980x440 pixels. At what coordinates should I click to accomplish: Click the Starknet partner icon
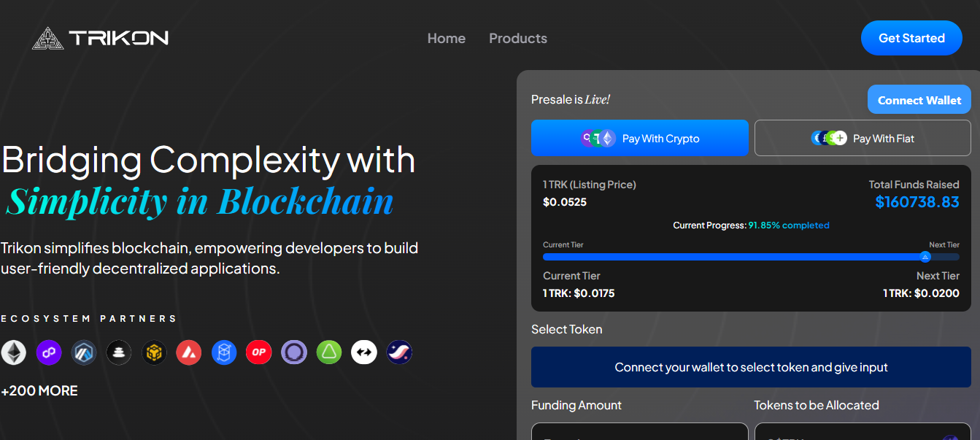point(399,353)
